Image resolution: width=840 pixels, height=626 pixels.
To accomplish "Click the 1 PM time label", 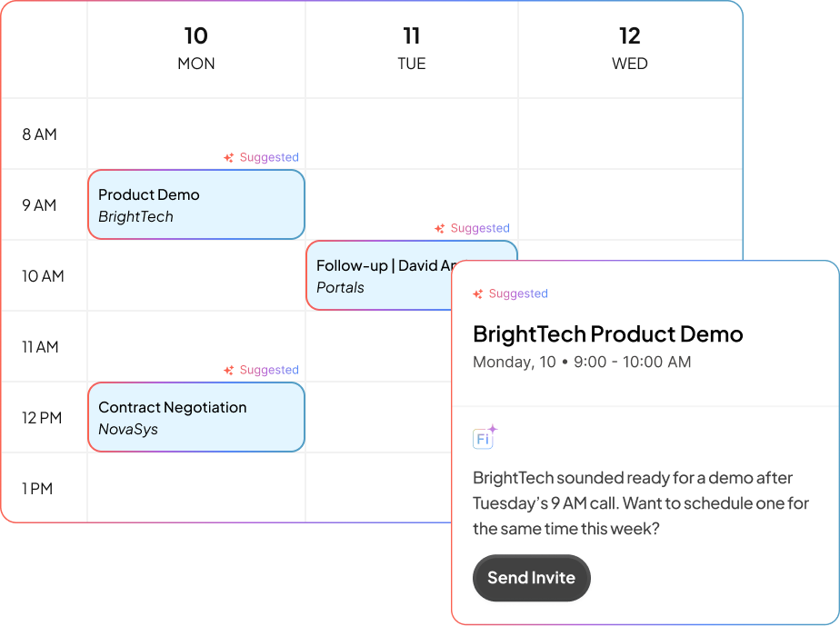I will pos(38,489).
